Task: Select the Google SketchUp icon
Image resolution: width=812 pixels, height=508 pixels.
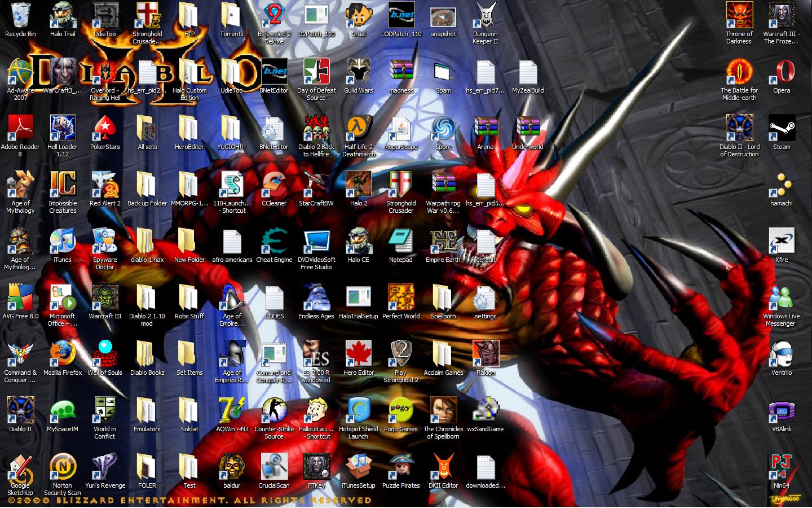Action: (x=20, y=467)
